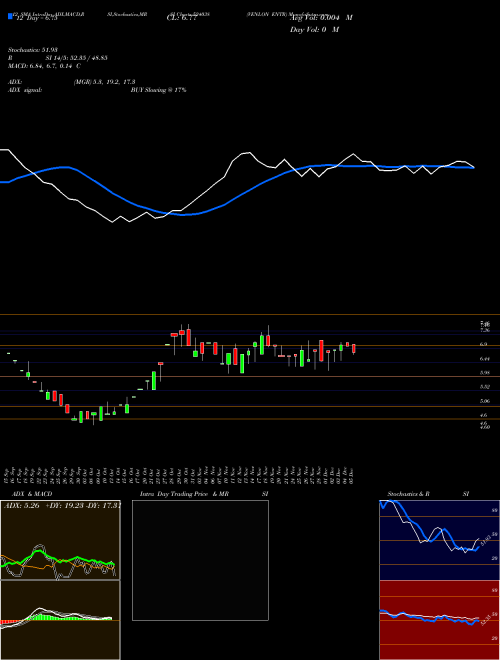
Task: Click the blue 12-day SMA legend square
Action: coord(10,17)
